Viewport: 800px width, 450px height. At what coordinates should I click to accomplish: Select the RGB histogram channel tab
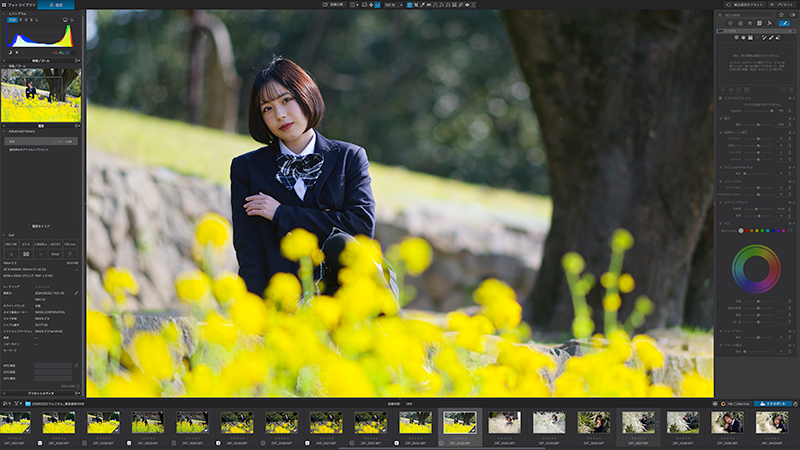point(12,20)
